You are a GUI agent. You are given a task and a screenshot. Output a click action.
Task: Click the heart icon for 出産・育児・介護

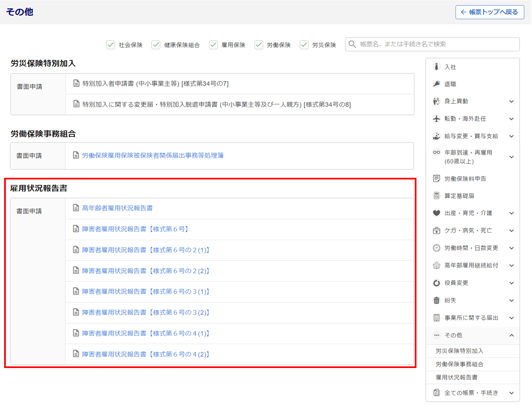coord(436,213)
